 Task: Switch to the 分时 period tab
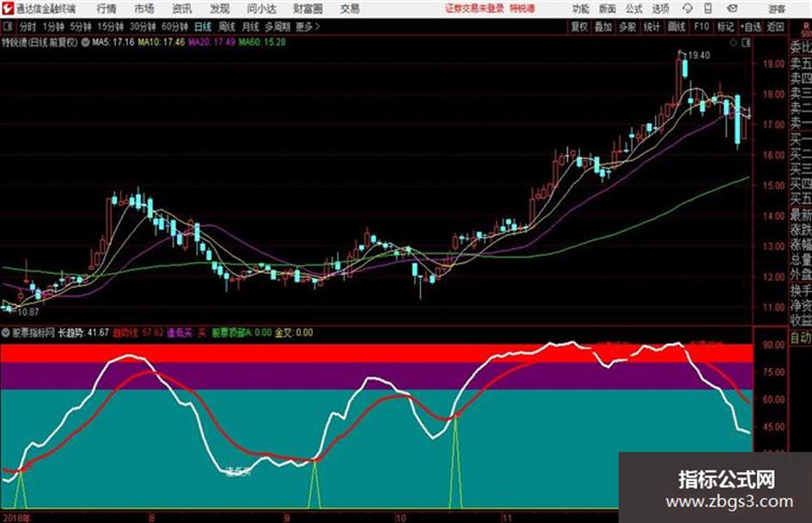[x=28, y=27]
